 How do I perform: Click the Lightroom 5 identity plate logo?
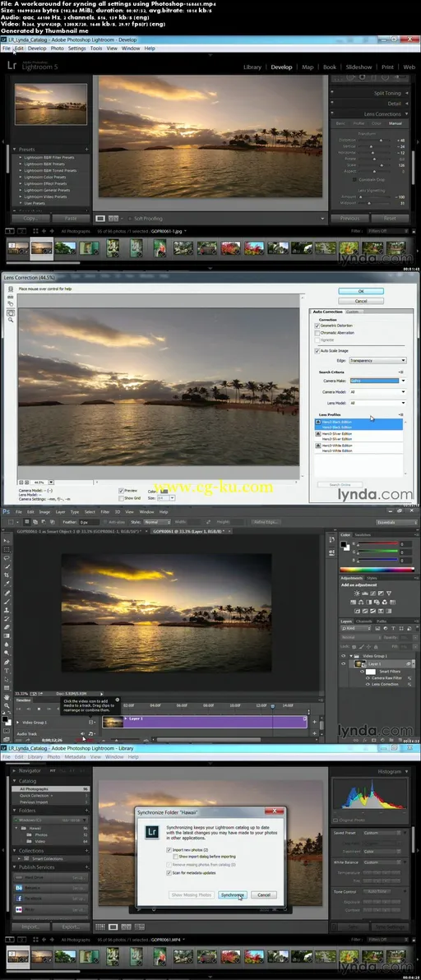click(33, 65)
